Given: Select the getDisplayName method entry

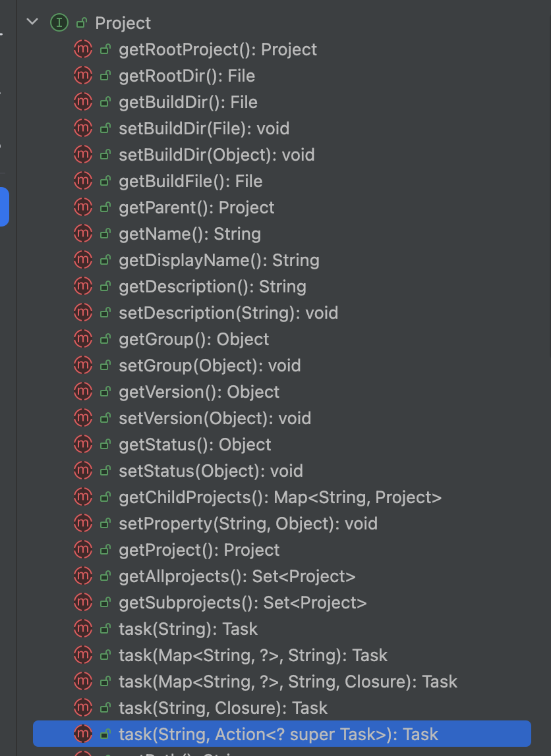Looking at the screenshot, I should (219, 259).
